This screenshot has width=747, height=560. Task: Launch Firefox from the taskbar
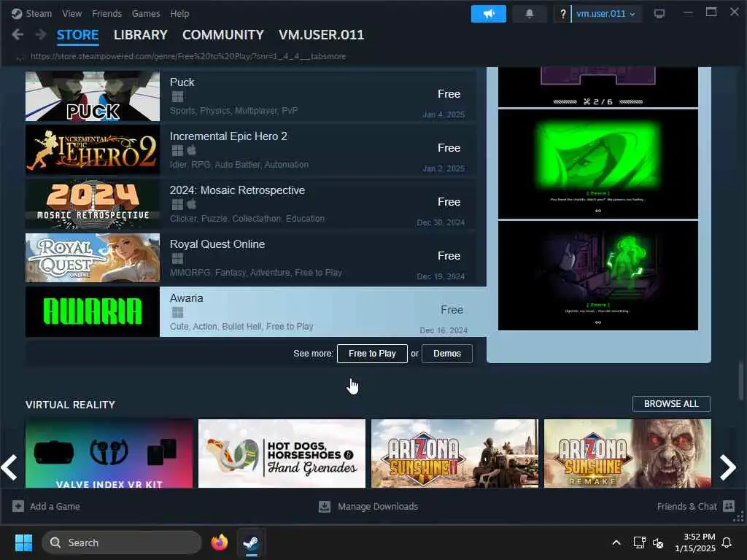click(219, 542)
